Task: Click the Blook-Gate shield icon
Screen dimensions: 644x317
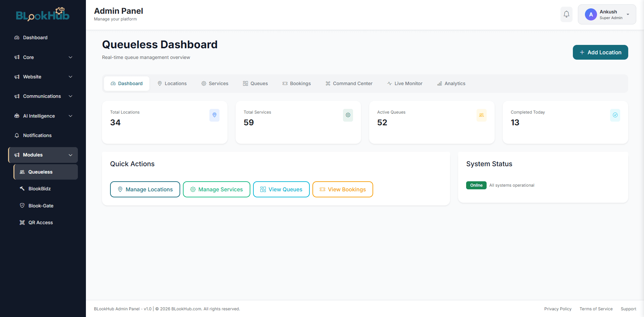Action: (x=22, y=205)
